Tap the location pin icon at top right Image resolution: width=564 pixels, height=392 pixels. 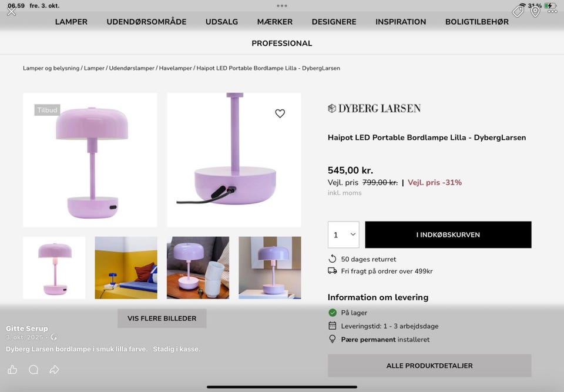click(535, 12)
